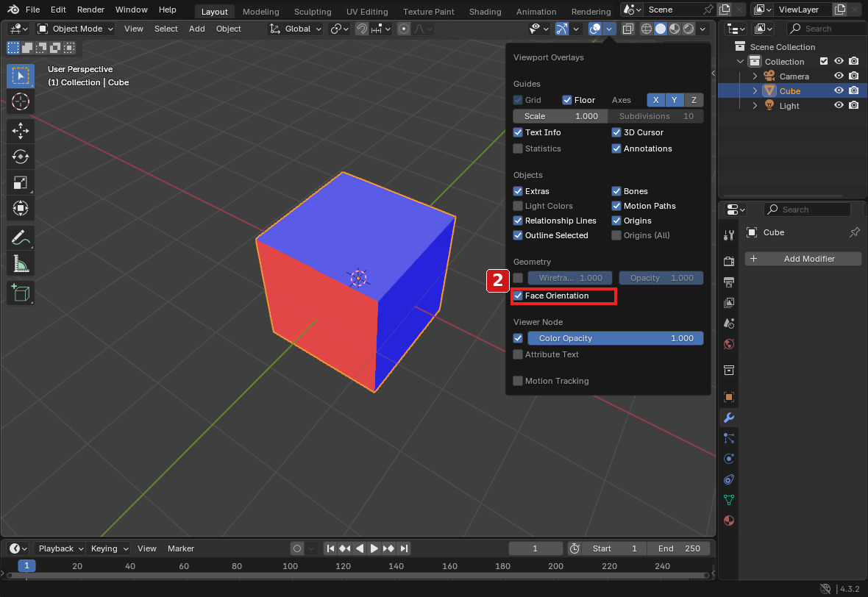Activate the Scale tool
The width and height of the screenshot is (868, 597).
coord(21,182)
